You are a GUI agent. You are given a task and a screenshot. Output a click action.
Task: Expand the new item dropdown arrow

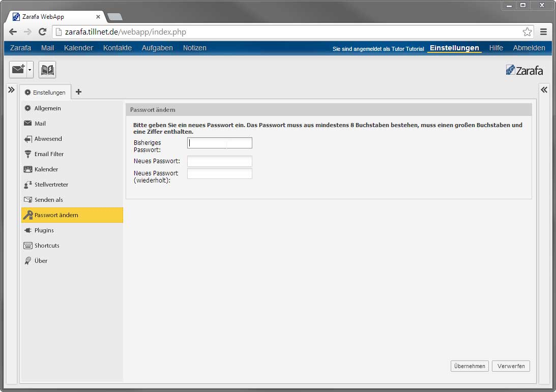(x=30, y=70)
